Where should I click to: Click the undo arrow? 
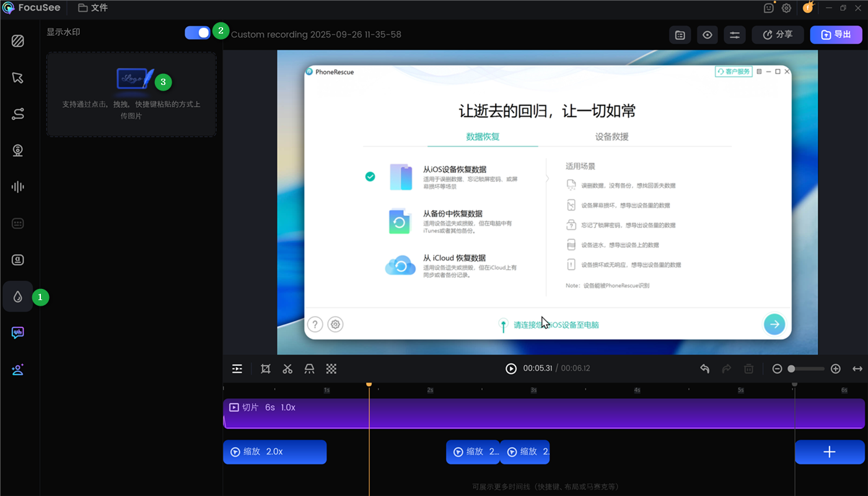(x=704, y=369)
